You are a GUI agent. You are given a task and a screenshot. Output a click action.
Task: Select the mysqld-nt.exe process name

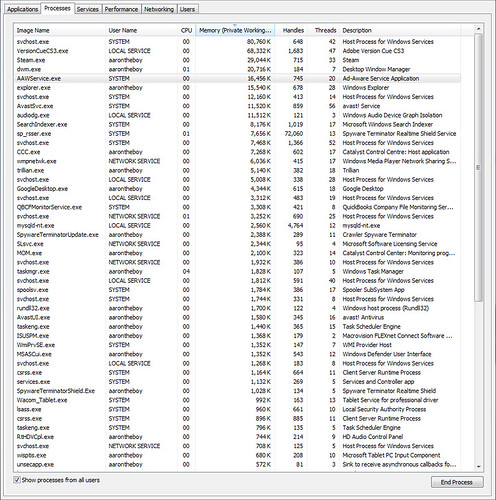[35, 226]
